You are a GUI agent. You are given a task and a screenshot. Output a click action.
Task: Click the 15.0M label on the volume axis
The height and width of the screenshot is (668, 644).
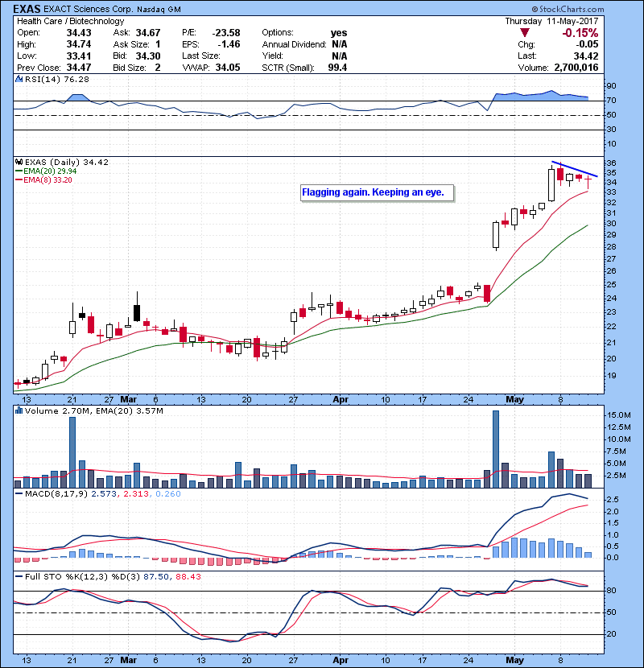619,415
